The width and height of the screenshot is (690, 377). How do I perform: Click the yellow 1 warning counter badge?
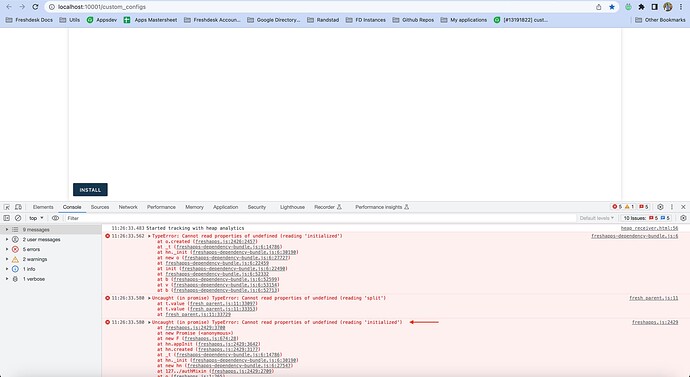[x=629, y=207]
